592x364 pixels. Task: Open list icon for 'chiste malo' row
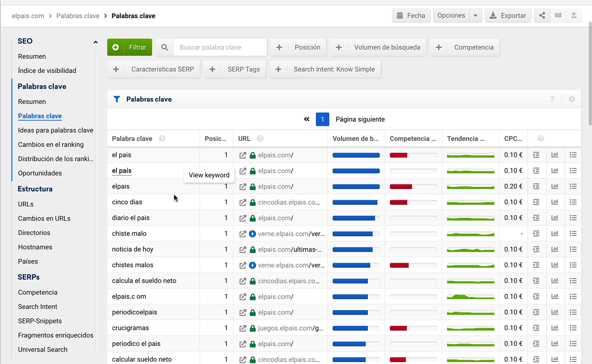point(573,233)
